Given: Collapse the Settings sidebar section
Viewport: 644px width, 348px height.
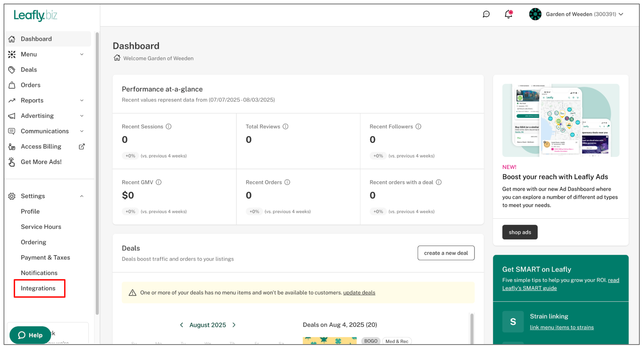Looking at the screenshot, I should coord(82,196).
